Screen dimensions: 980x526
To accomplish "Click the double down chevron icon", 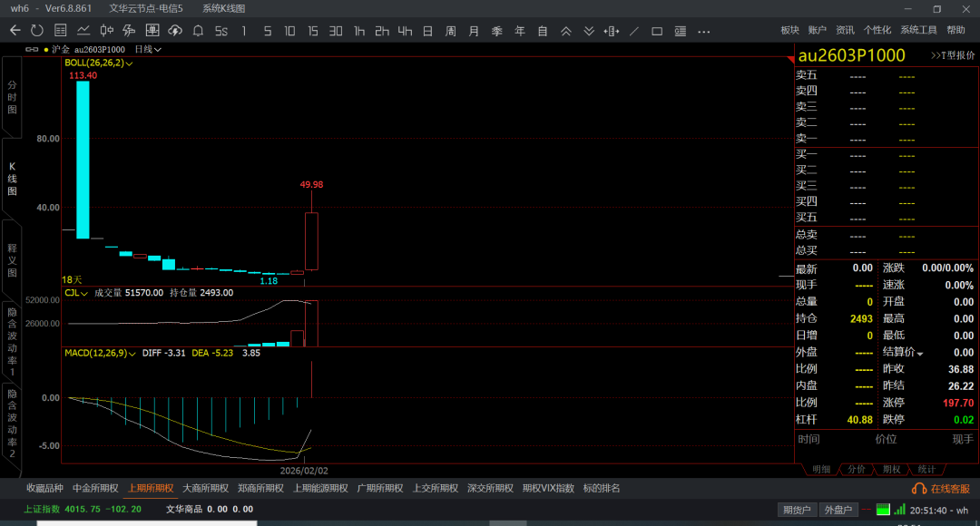I will (589, 31).
